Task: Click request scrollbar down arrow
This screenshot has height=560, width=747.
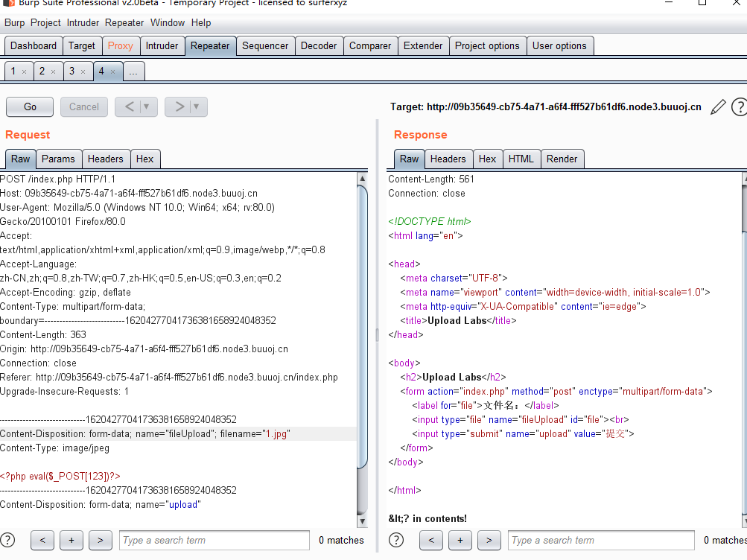Action: [x=362, y=521]
